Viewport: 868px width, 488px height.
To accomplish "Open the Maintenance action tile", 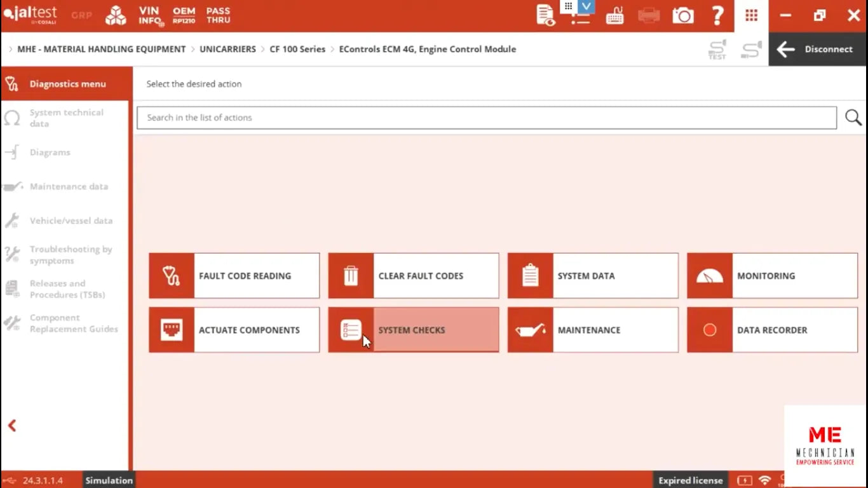I will point(592,330).
